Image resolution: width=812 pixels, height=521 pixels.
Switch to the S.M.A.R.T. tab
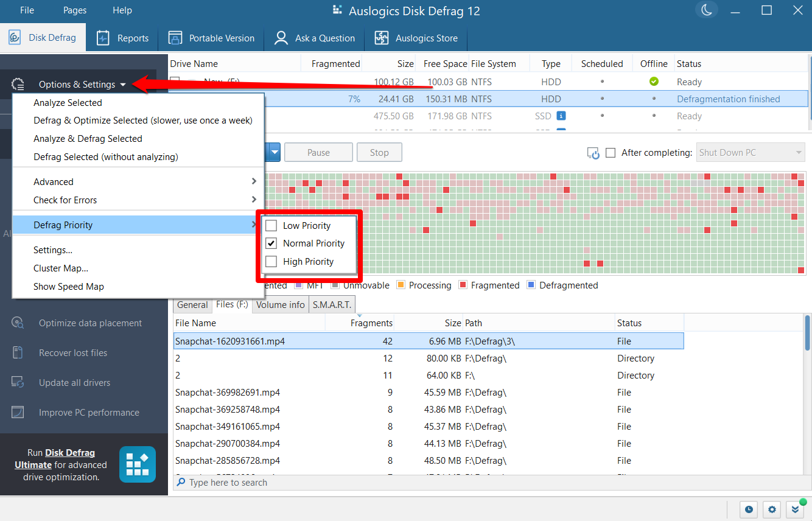coord(331,304)
